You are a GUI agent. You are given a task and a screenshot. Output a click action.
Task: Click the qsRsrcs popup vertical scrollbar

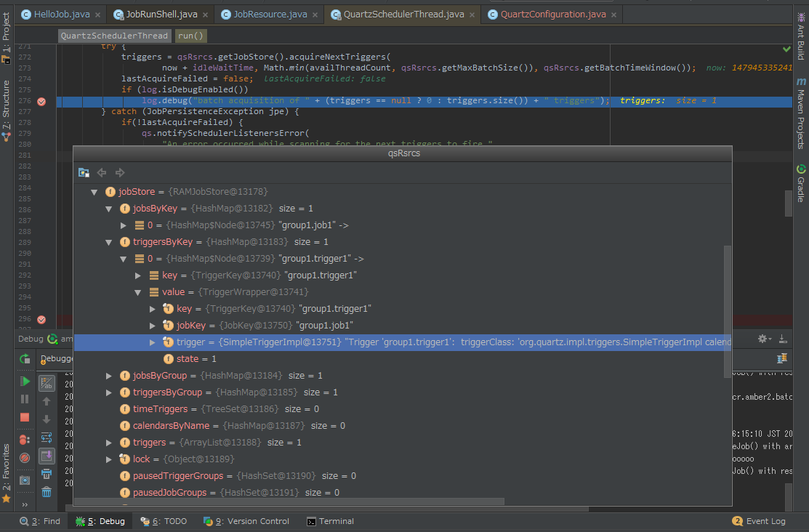pos(727,311)
